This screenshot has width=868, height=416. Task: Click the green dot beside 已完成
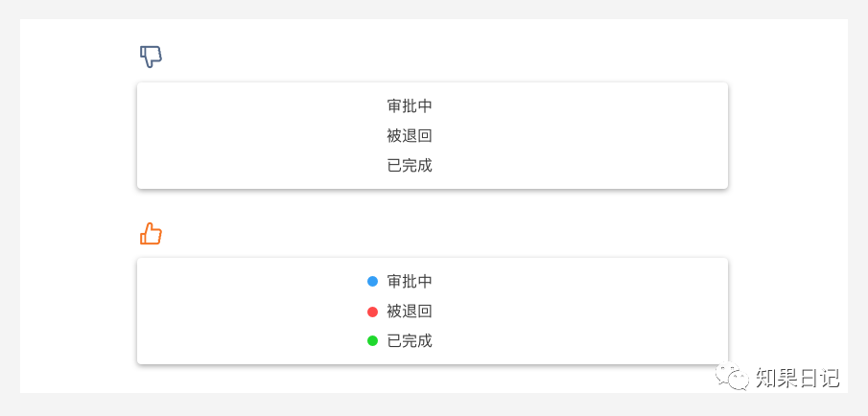click(372, 341)
